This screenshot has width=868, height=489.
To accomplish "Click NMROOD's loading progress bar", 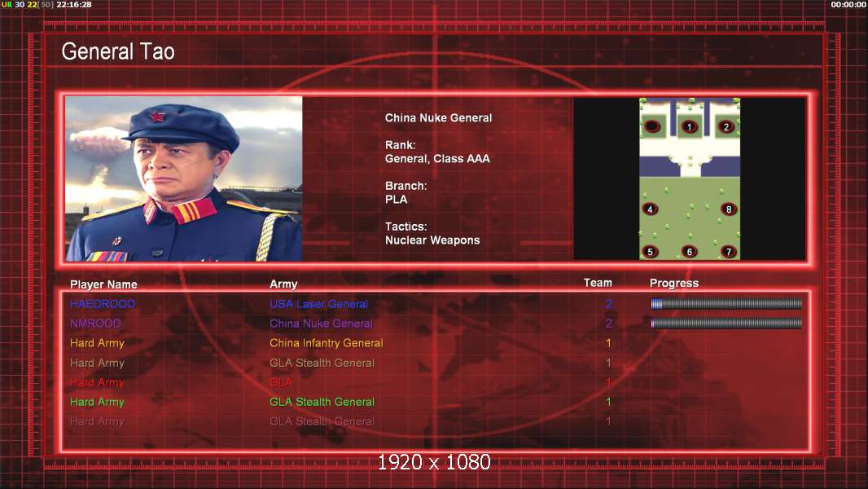I will 726,323.
